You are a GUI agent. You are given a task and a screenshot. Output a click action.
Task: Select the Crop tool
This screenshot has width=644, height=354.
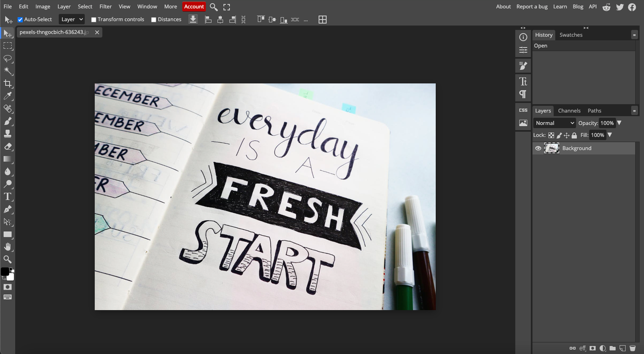(8, 83)
